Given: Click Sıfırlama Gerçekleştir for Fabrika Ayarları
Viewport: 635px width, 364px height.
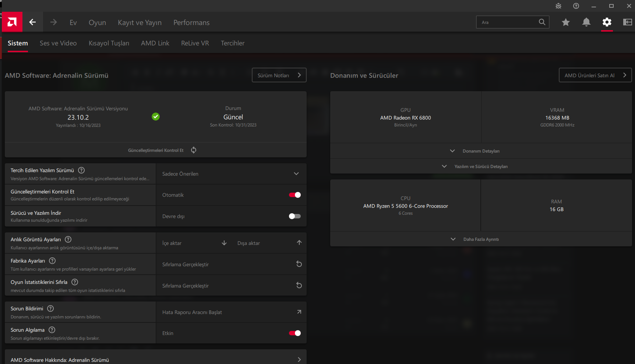Looking at the screenshot, I should click(186, 264).
